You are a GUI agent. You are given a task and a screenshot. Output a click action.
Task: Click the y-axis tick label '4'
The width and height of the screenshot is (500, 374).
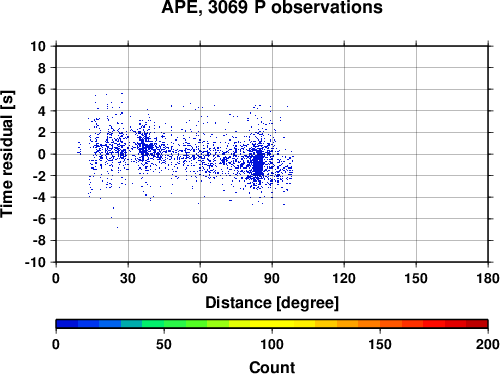tap(42, 111)
